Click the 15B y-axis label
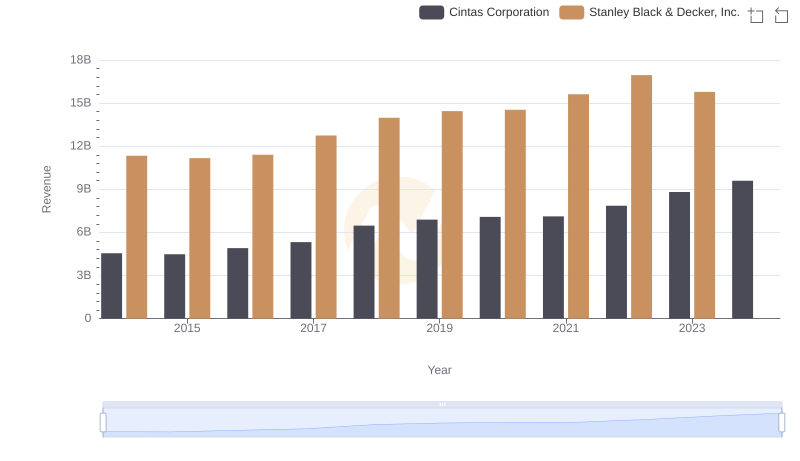Viewport: 800px width, 461px height. [x=81, y=103]
